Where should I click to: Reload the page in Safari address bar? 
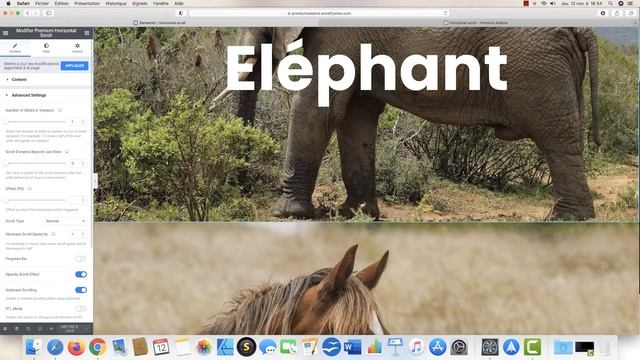pyautogui.click(x=445, y=13)
